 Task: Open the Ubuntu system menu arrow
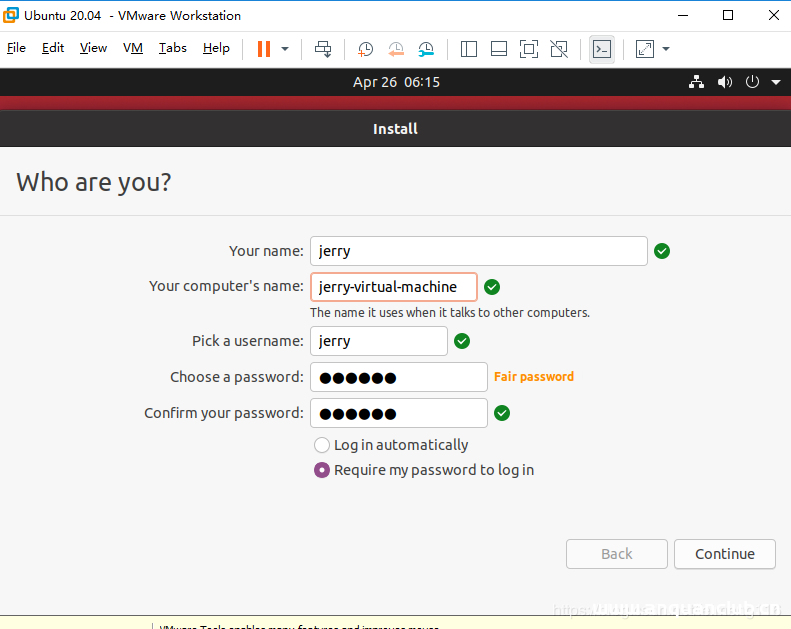click(x=776, y=83)
